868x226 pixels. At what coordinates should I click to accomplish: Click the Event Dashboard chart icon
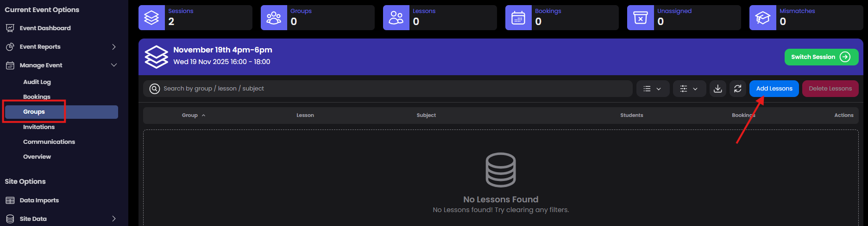click(x=10, y=28)
